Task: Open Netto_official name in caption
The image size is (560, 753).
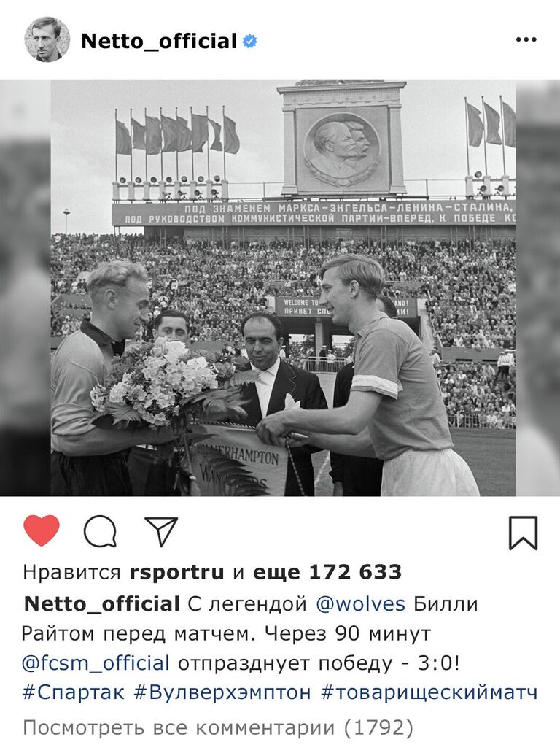Action: (x=102, y=603)
